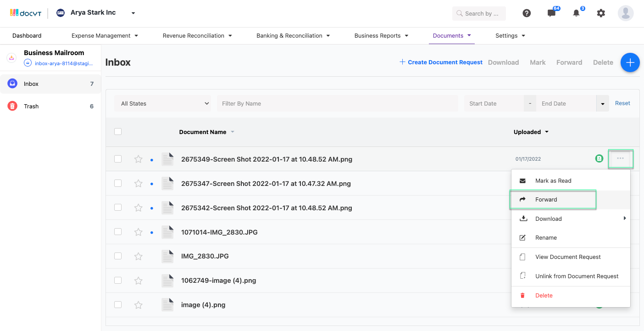Expand the Arya Stark Inc business switcher
The width and height of the screenshot is (644, 331).
[133, 13]
